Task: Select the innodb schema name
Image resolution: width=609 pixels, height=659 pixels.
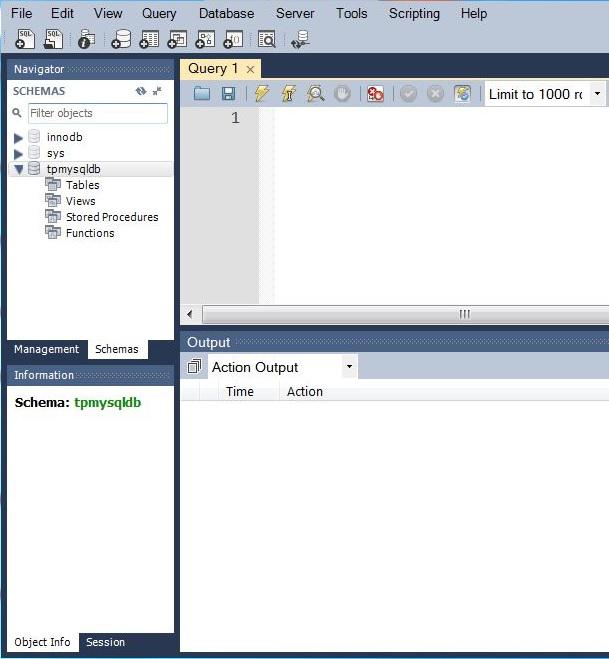Action: click(x=65, y=137)
